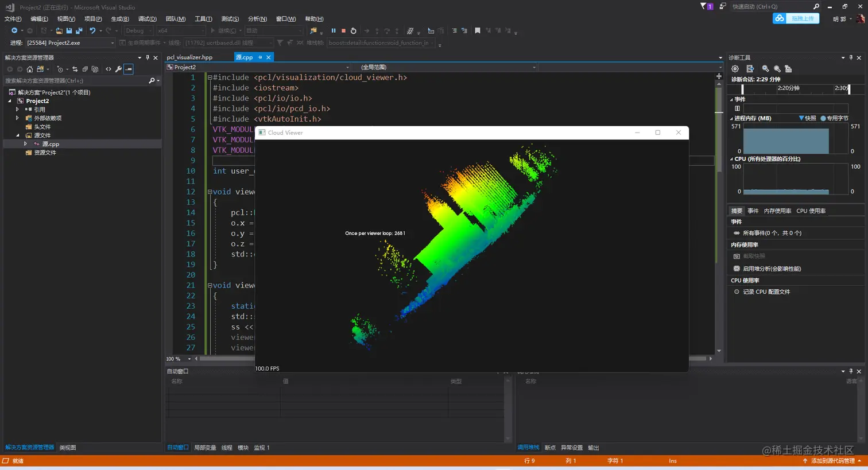
Task: Open view code icon in Solution Explorer
Action: [x=108, y=69]
